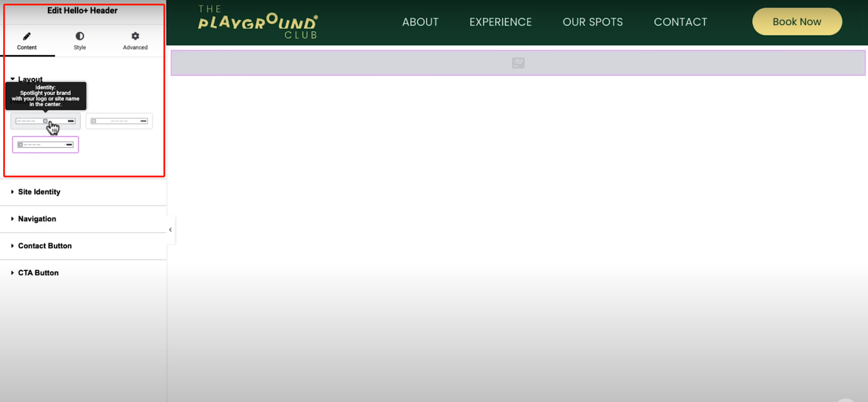Click the CONTACT navigation link

(680, 22)
